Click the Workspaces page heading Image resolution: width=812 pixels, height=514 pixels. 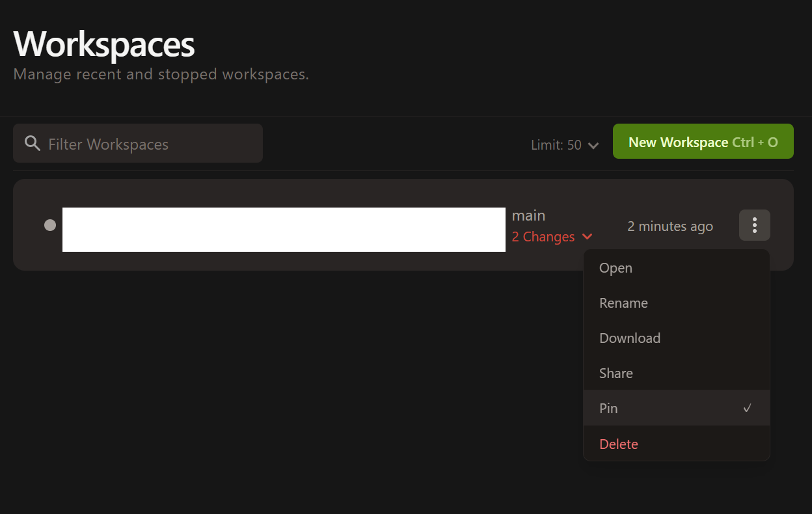(104, 44)
